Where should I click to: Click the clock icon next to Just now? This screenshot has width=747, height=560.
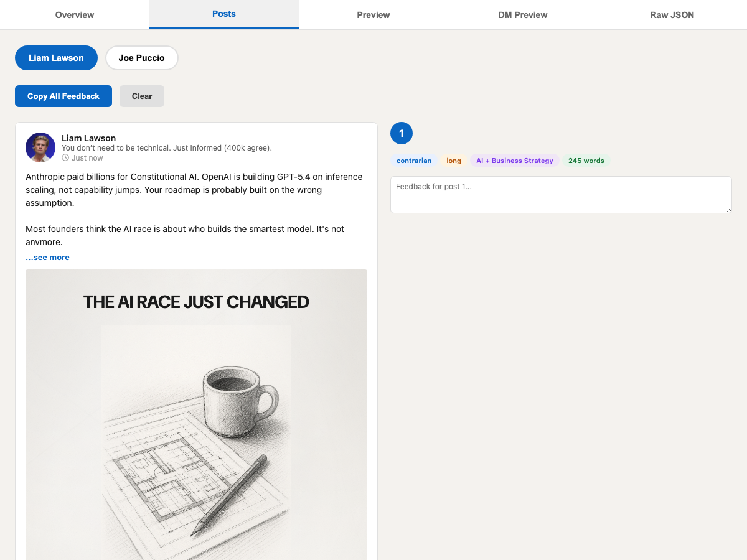point(65,157)
